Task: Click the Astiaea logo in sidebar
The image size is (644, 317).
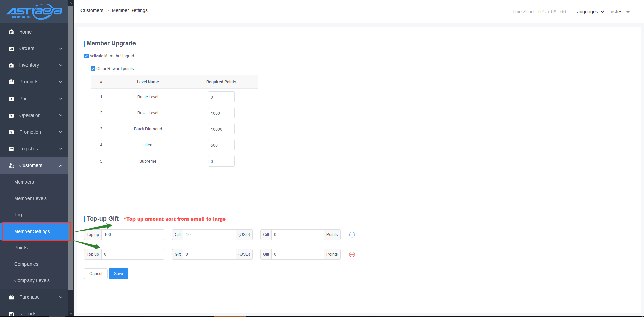Action: [x=34, y=12]
